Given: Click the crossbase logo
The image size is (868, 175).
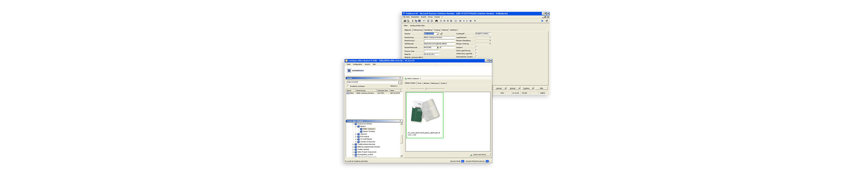Looking at the screenshot, I should point(356,70).
